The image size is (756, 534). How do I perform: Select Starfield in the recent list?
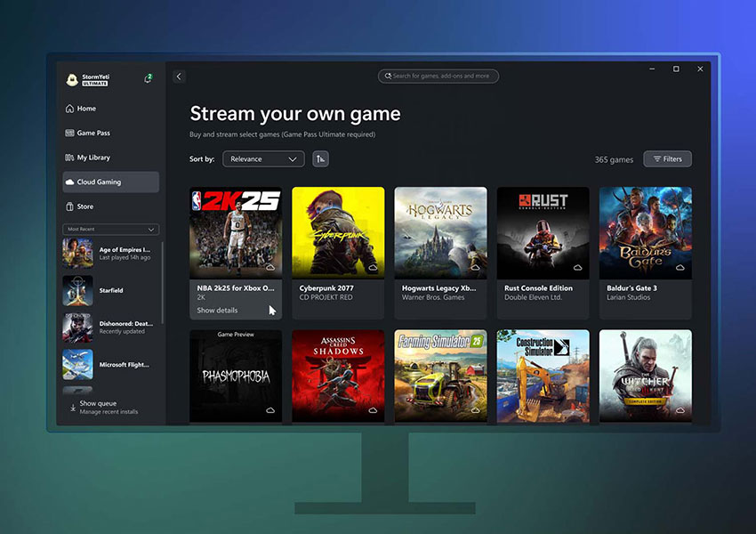point(111,290)
